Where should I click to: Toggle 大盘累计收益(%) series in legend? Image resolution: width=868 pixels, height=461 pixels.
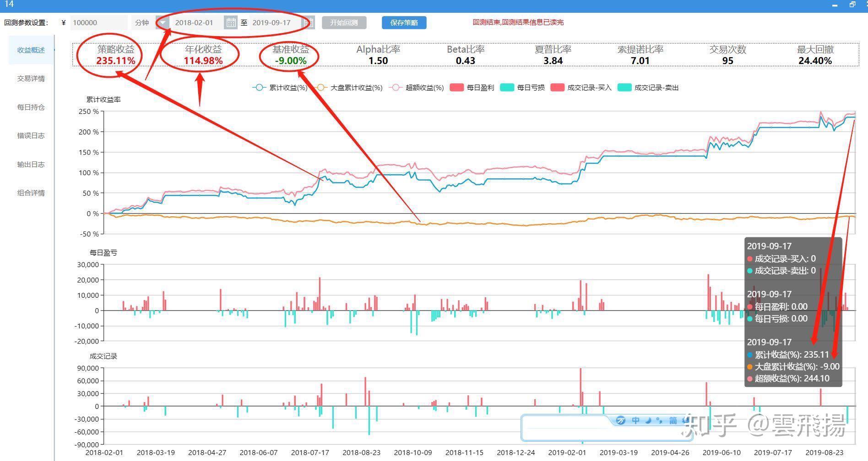coord(349,87)
